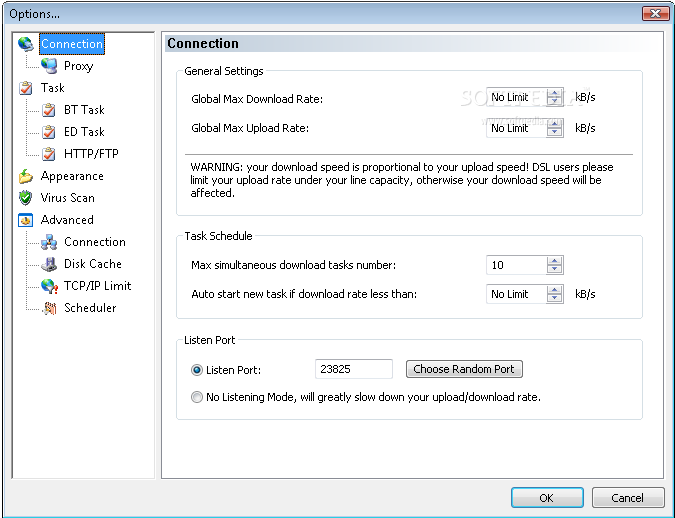This screenshot has width=675, height=518.
Task: Select the top Connection tree item
Action: pos(72,44)
